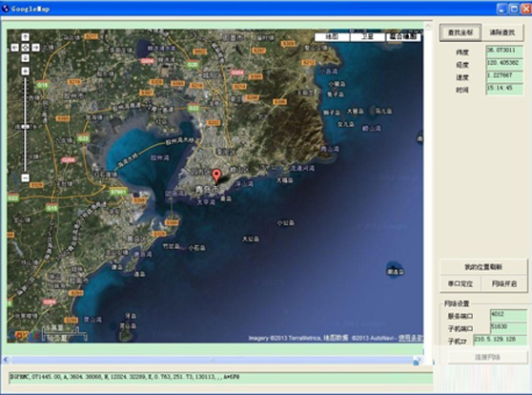Click the 纬度 latitude field
532x395 pixels.
pyautogui.click(x=504, y=52)
